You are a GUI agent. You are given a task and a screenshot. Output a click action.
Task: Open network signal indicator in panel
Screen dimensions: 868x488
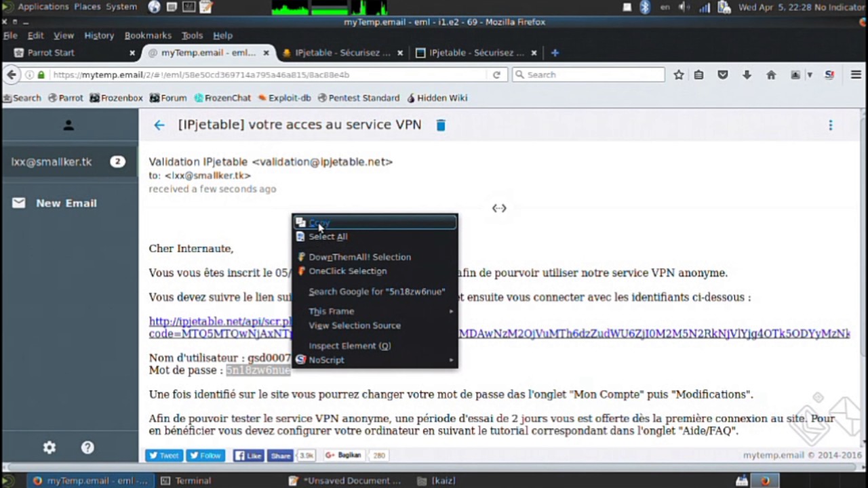coord(704,7)
